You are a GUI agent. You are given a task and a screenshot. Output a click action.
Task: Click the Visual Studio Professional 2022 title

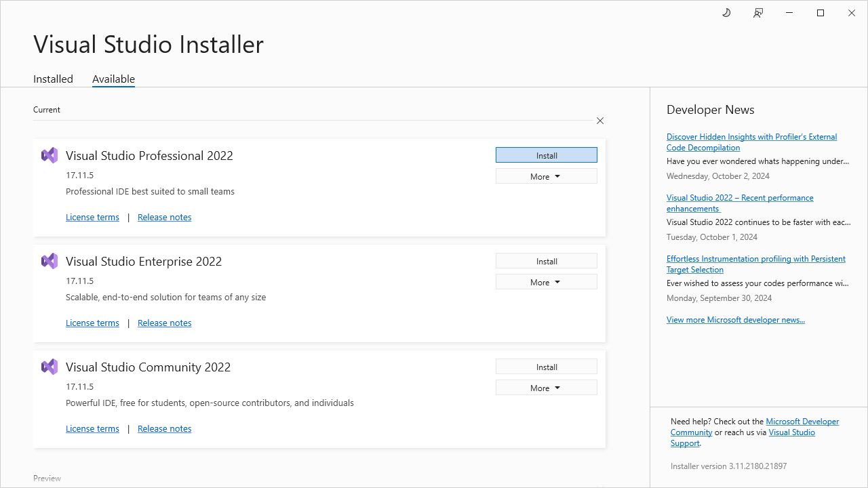coord(149,155)
